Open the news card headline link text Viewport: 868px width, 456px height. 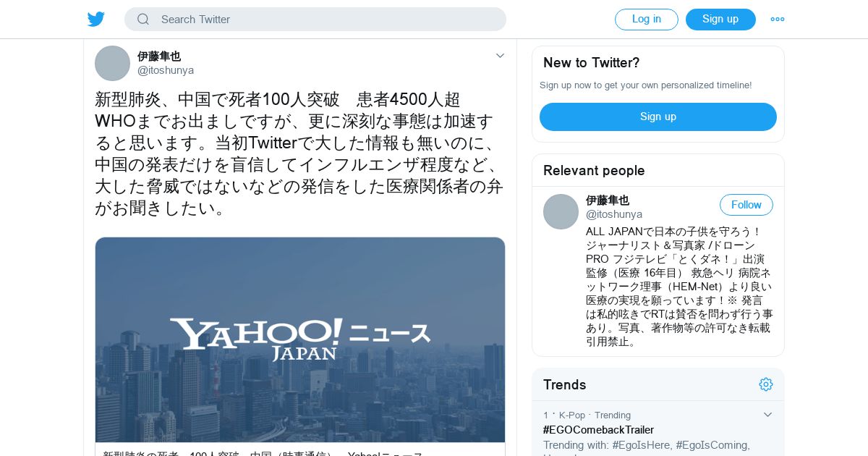[263, 452]
